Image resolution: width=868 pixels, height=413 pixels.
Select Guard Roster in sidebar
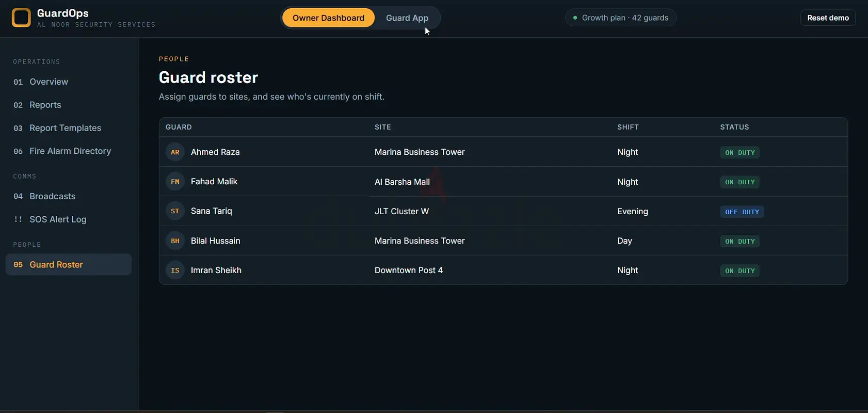(69, 264)
